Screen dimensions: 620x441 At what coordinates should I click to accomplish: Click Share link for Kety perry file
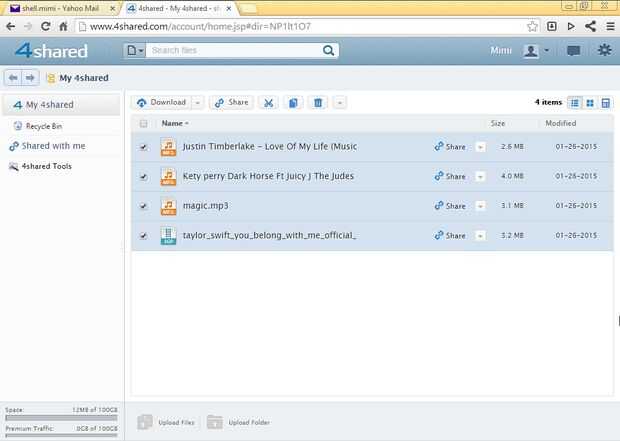click(x=450, y=176)
